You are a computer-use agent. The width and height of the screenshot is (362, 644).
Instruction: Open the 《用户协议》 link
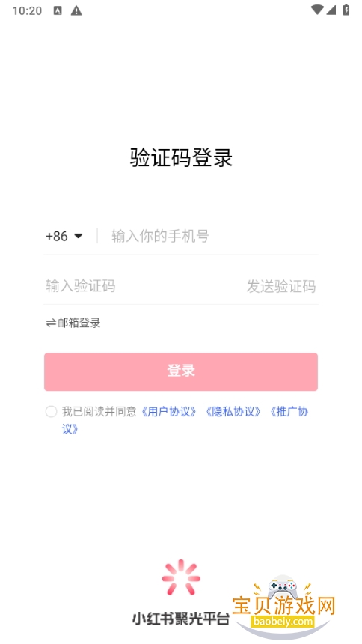169,412
